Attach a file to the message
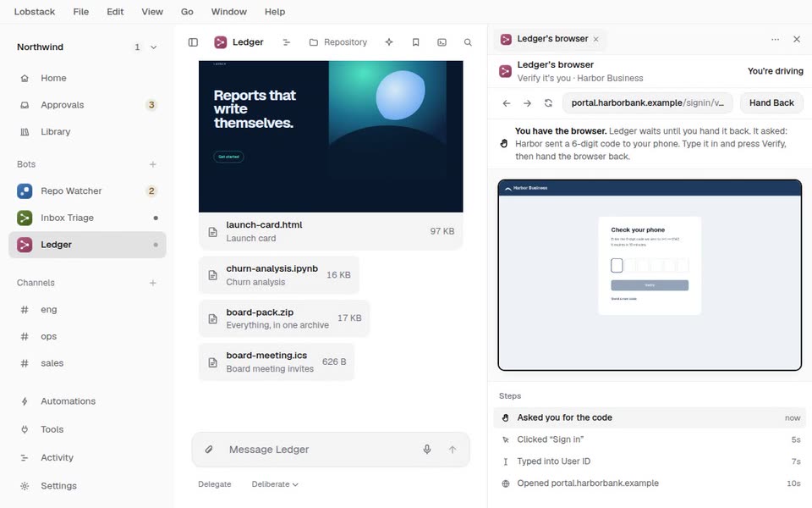Screen dimensions: 812x508 click(209, 450)
